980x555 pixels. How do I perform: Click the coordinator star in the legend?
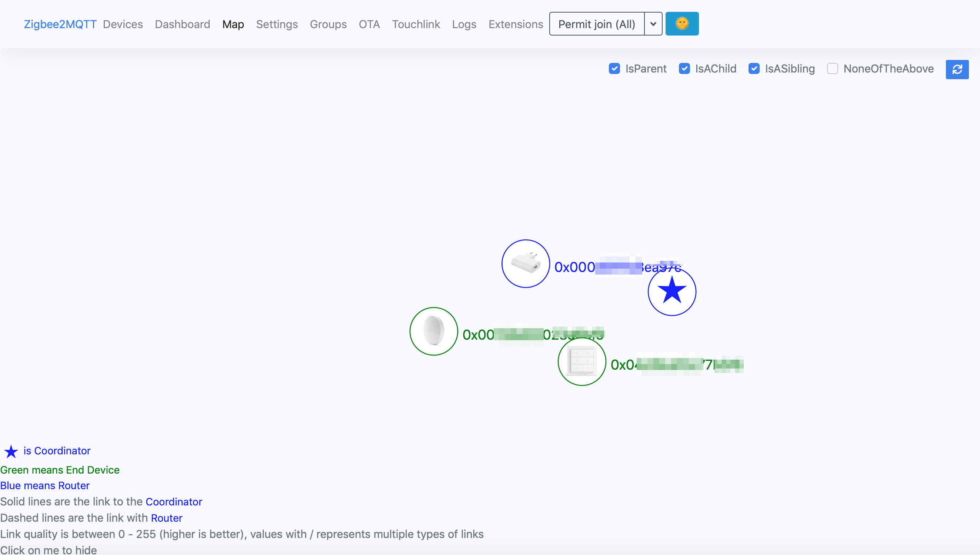pos(11,451)
